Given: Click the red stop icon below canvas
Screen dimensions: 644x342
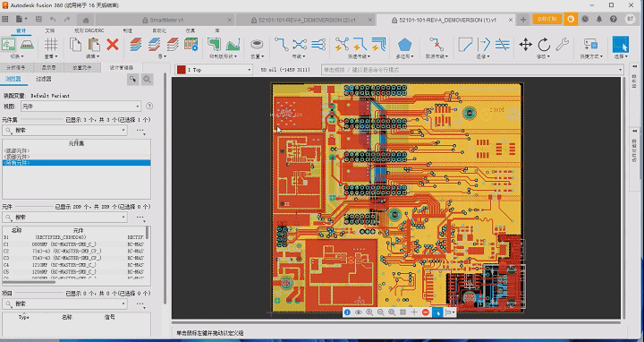Looking at the screenshot, I should (426, 312).
